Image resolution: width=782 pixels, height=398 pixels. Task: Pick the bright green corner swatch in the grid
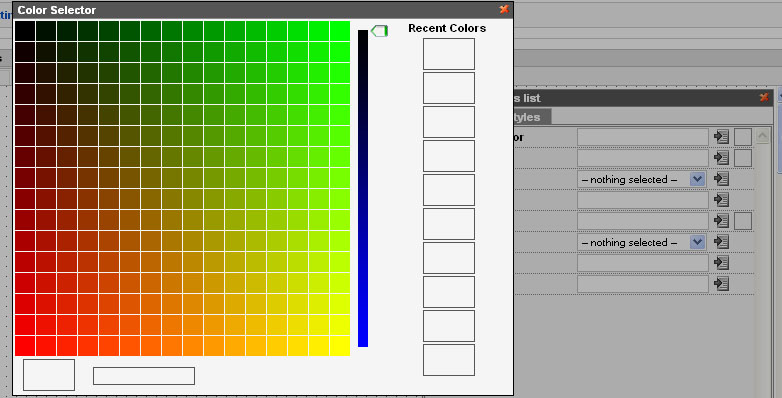pos(340,31)
